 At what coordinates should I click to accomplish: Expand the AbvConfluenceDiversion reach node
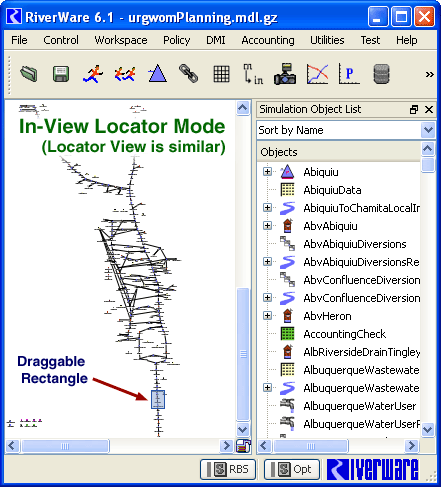pos(267,298)
